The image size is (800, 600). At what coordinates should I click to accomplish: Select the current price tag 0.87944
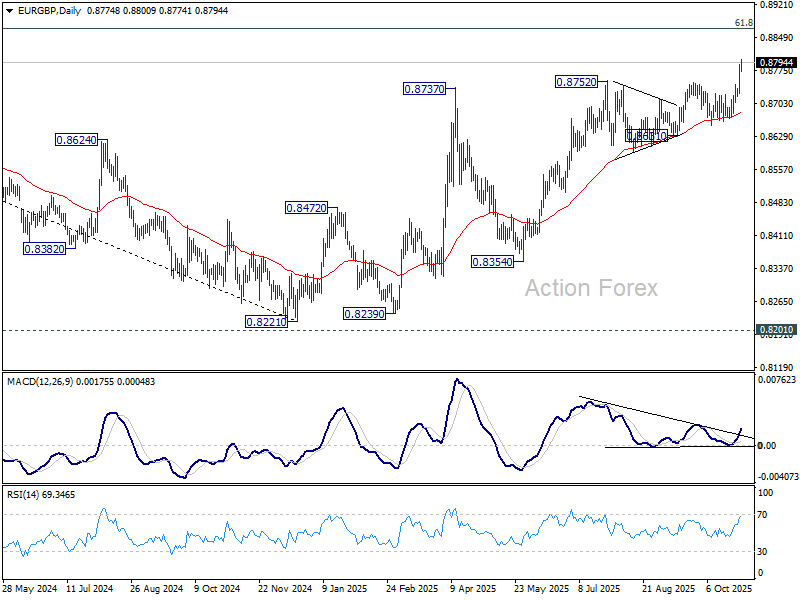(776, 62)
